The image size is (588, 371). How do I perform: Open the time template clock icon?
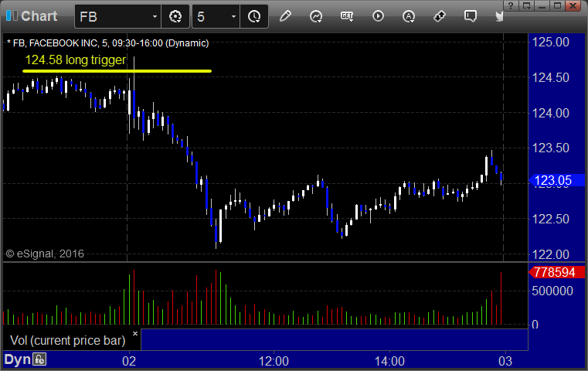click(x=254, y=16)
